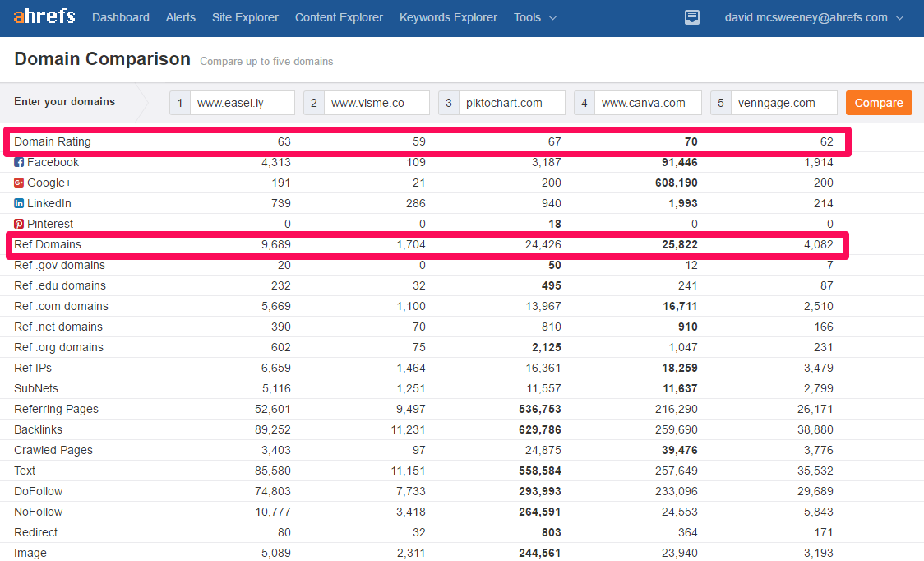The image size is (924, 561).
Task: Click the SubNets row label
Action: (36, 388)
